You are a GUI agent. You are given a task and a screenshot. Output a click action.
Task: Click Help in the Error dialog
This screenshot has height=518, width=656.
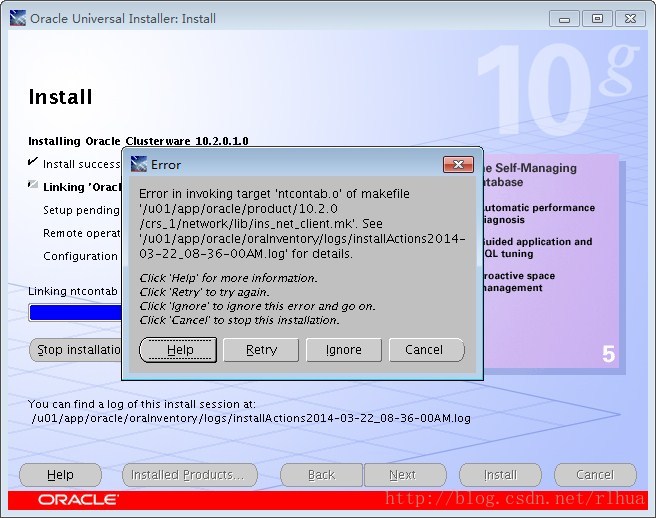coord(178,350)
